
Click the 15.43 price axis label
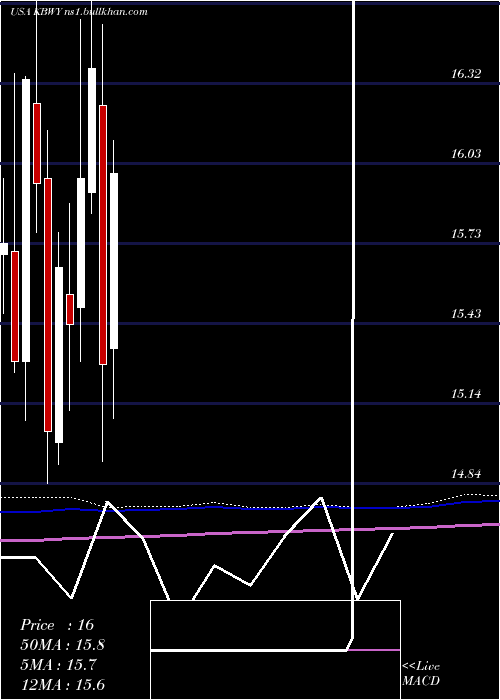[x=466, y=314]
